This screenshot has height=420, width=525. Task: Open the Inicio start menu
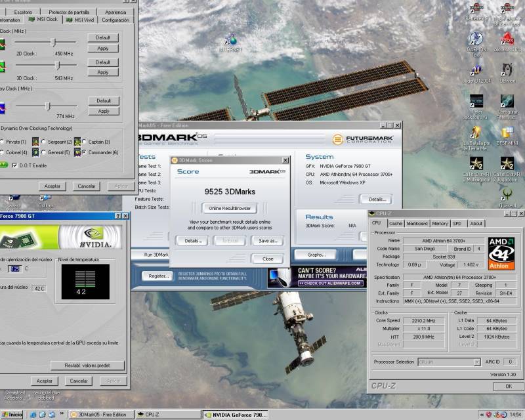12,415
